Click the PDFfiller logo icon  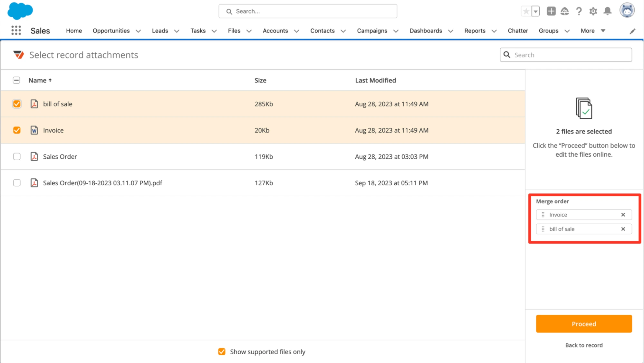[x=19, y=55]
